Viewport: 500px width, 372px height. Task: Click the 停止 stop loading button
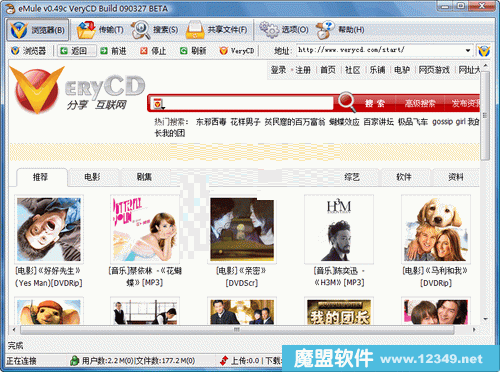point(153,51)
